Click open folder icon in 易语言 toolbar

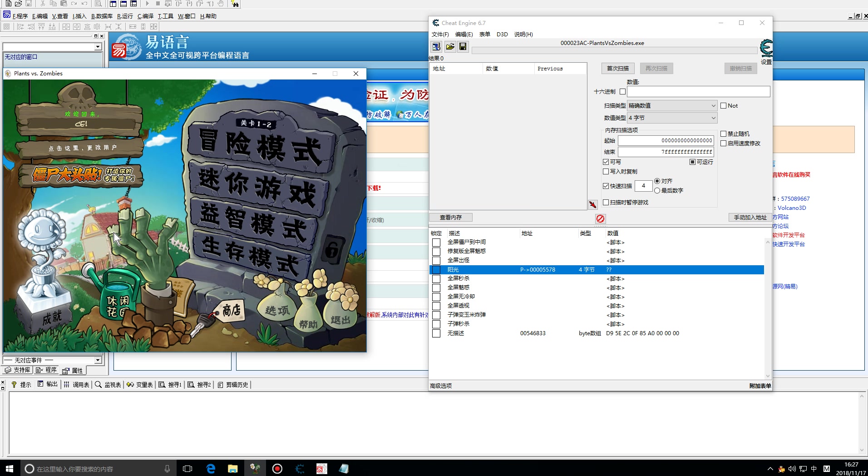(19, 4)
